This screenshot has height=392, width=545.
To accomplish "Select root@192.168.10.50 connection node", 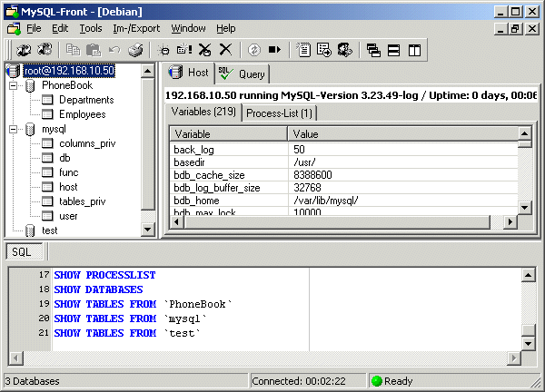I will coord(69,71).
